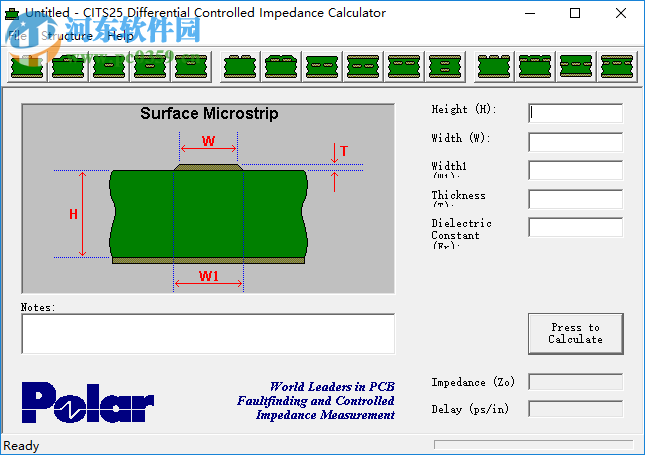
Task: Choose Edge-Coupled Coated Microstrip differential icon
Action: click(281, 67)
